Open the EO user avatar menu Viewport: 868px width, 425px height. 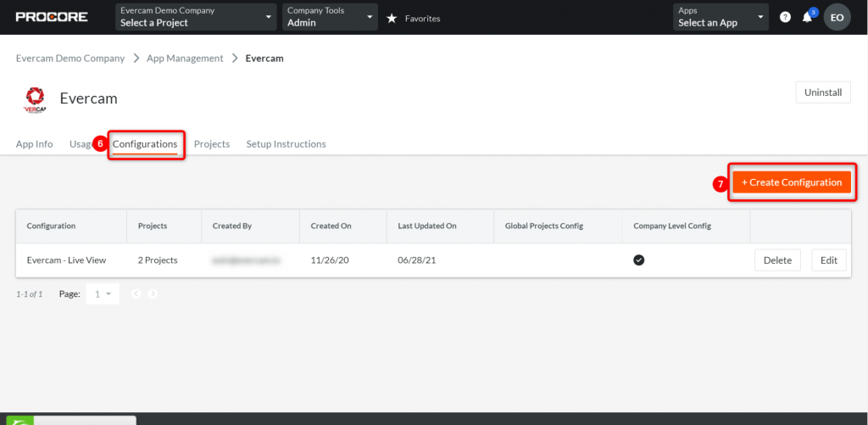pyautogui.click(x=837, y=17)
